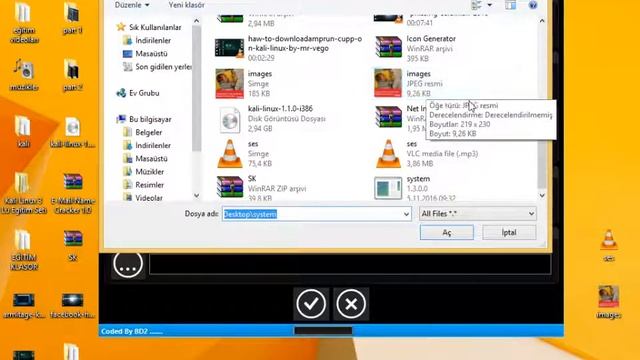Open the All Files *.* filter dropdown

(478, 213)
